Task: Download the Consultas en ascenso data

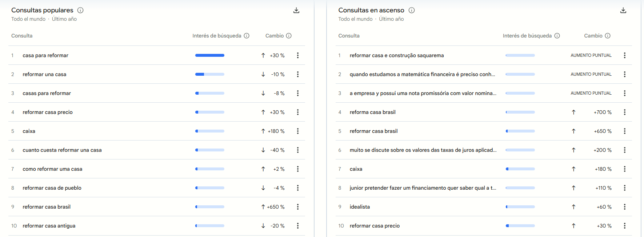Action: 623,10
